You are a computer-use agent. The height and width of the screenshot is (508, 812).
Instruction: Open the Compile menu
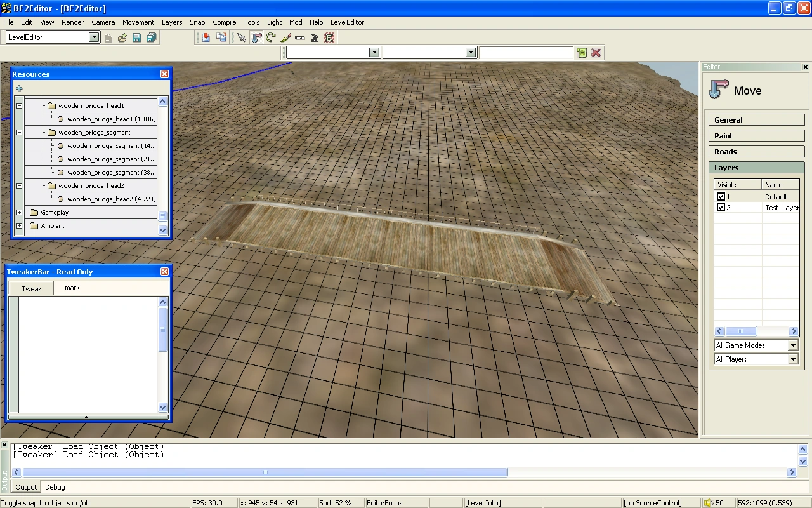[224, 22]
